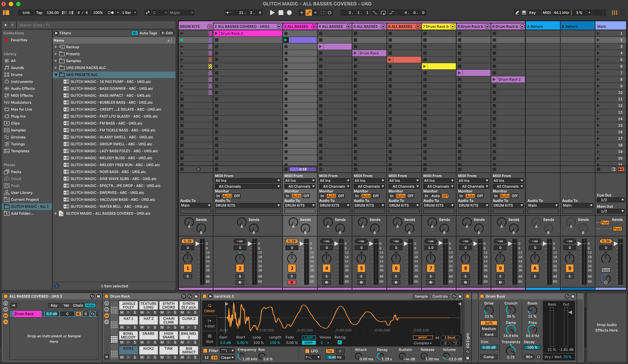628x364 pixels.
Task: Solo track 3 in the mixer
Action: click(x=291, y=276)
